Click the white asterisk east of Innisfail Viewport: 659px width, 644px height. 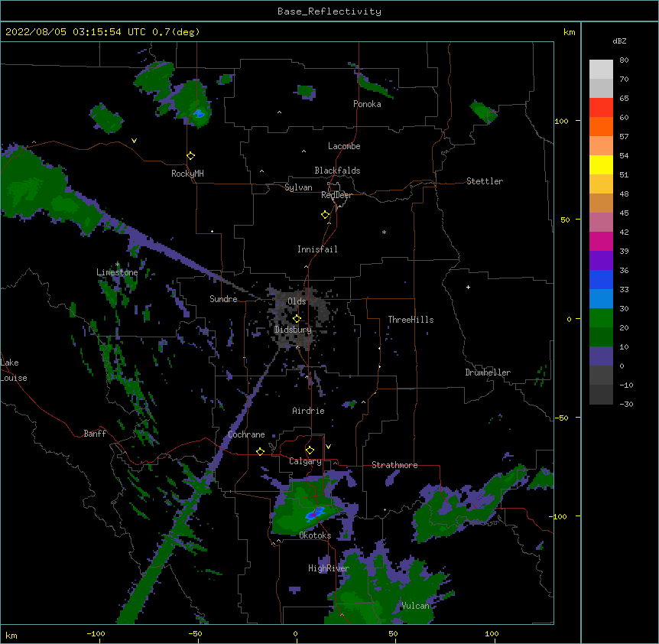point(384,232)
